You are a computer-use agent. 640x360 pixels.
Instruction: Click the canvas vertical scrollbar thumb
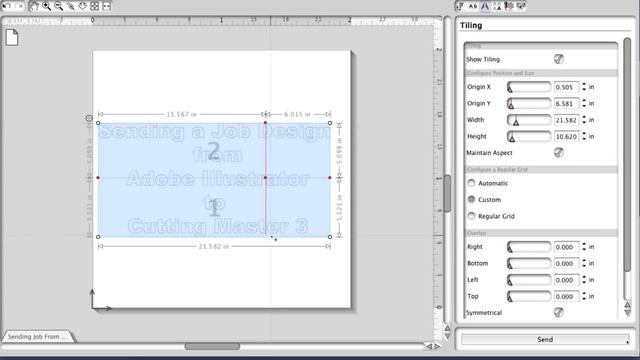pos(447,193)
